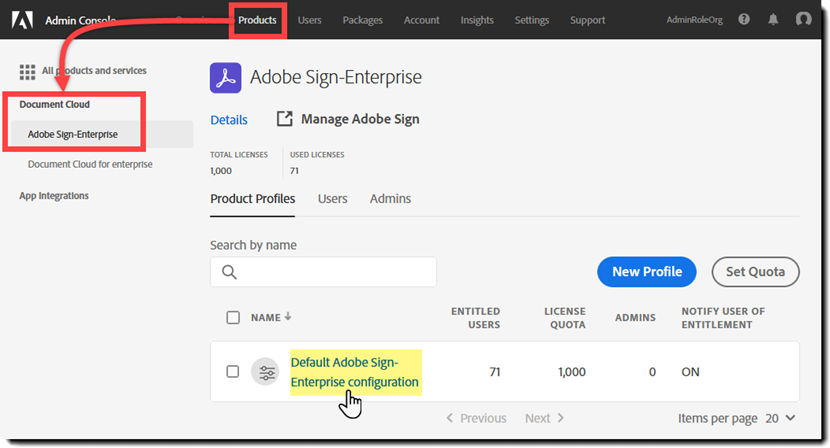The width and height of the screenshot is (830, 448).
Task: Open the Products menu tab
Action: click(x=257, y=20)
